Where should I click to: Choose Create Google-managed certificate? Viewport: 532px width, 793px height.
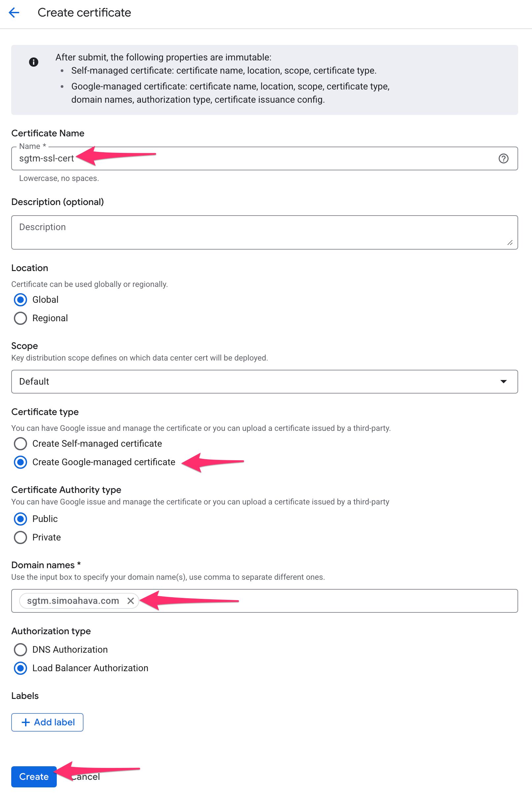pyautogui.click(x=20, y=462)
